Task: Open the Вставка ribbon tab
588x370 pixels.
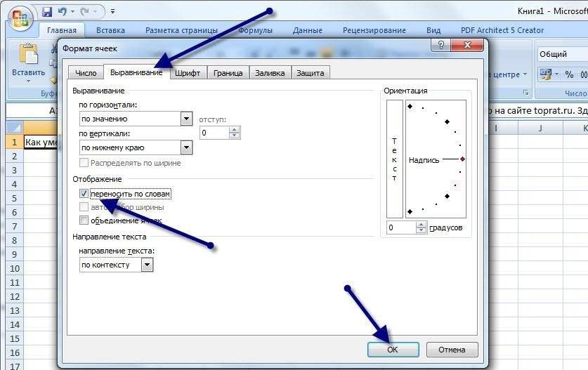Action: 110,30
